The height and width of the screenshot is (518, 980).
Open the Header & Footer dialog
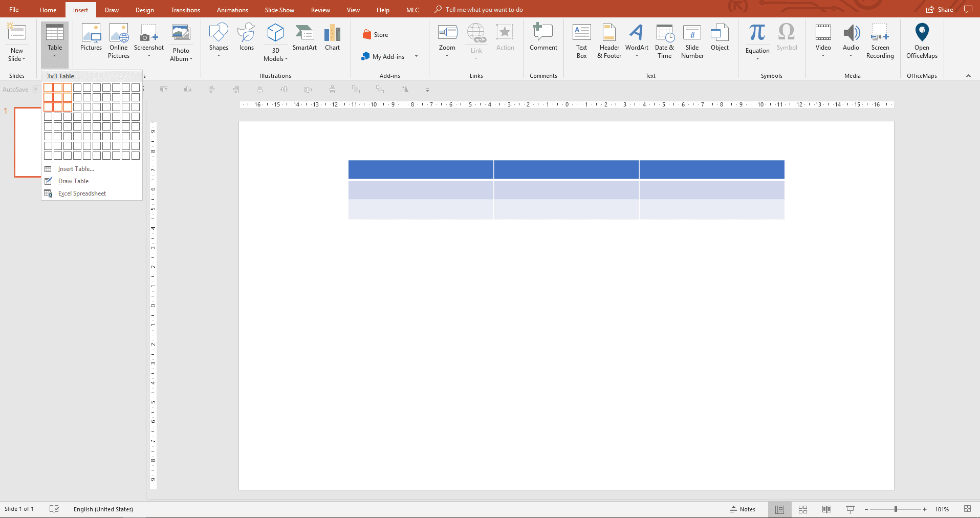(x=609, y=41)
